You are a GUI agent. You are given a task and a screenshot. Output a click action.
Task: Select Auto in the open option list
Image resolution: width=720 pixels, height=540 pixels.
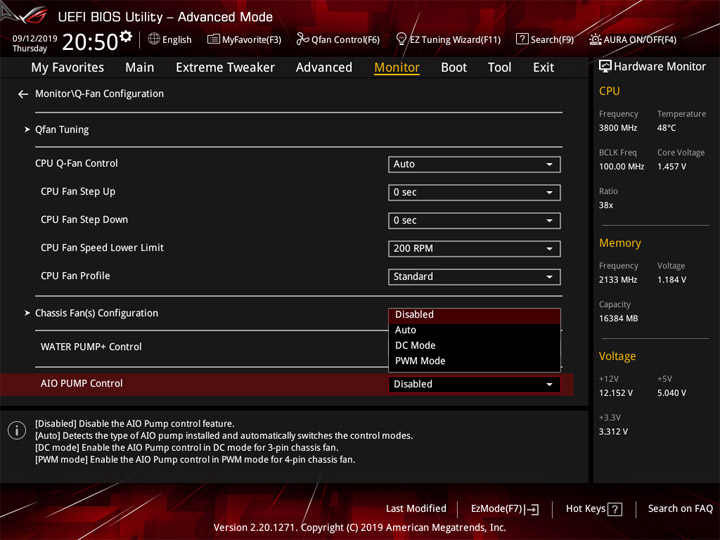click(x=474, y=330)
